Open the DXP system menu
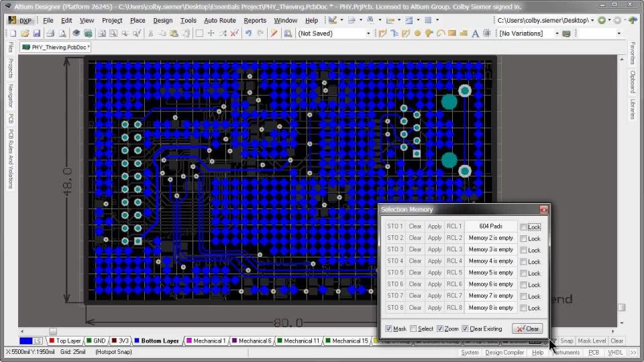This screenshot has width=644, height=362. click(20, 20)
